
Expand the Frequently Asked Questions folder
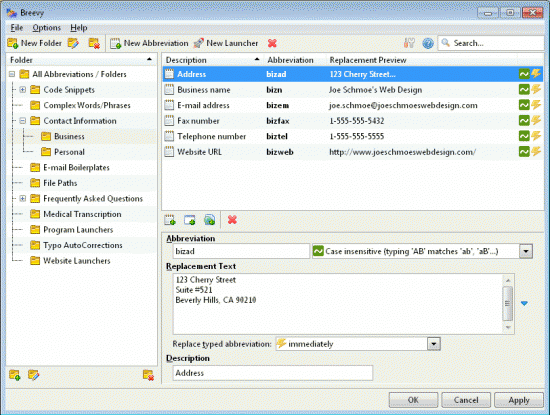(22, 199)
